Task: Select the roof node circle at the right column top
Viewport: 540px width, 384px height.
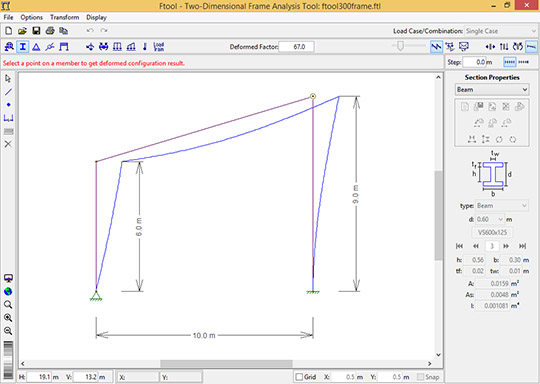Action: 313,96
